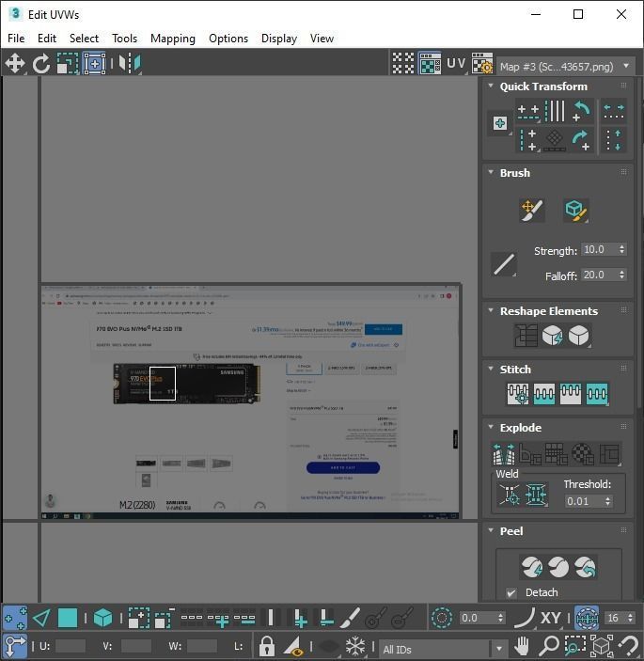The height and width of the screenshot is (661, 644).
Task: Click Stitch Custom button
Action: tap(597, 394)
